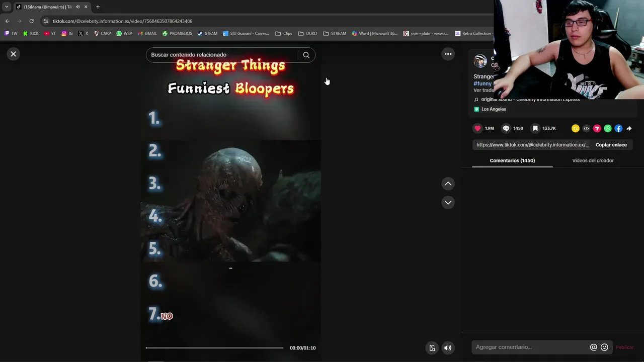Screen dimensions: 644x362
Task: Expand the DUKO bookmark folder
Action: point(307,34)
